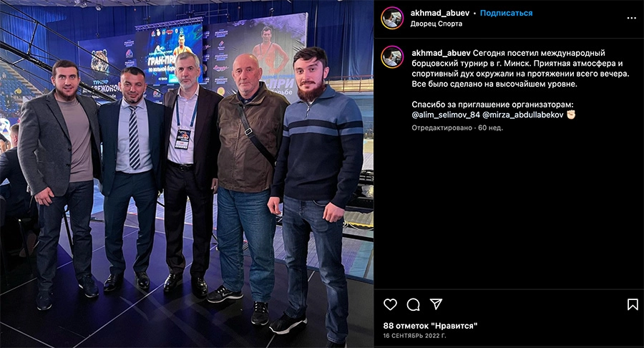This screenshot has height=348, width=644.
Task: Open the three-dot more options menu
Action: [631, 18]
